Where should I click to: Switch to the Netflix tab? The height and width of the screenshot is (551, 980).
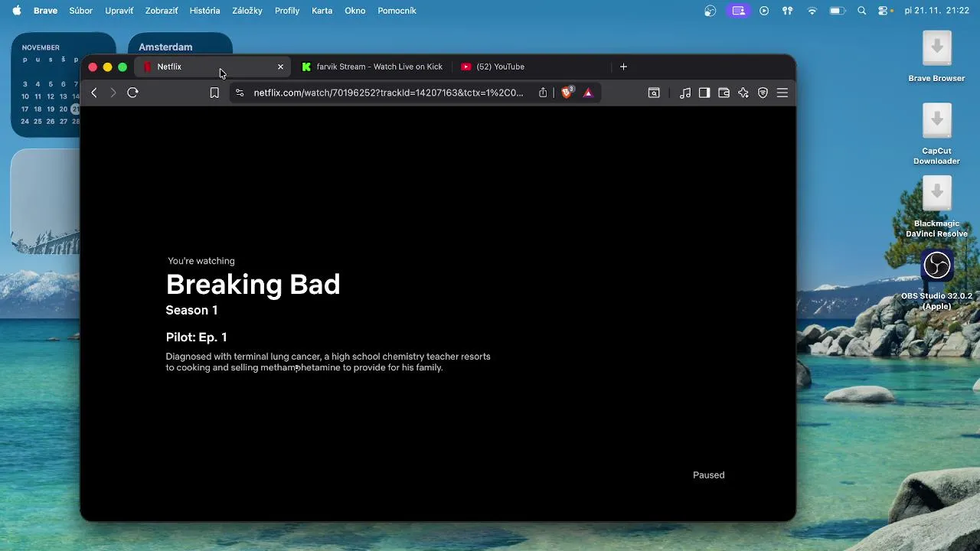click(x=213, y=67)
